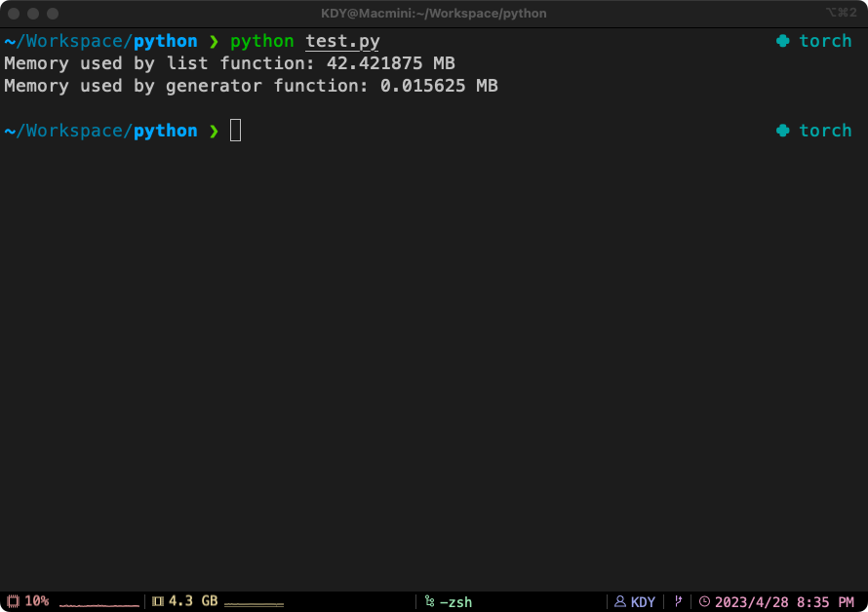Image resolution: width=868 pixels, height=612 pixels.
Task: Click the window title KDY@Macmini
Action: coord(433,14)
